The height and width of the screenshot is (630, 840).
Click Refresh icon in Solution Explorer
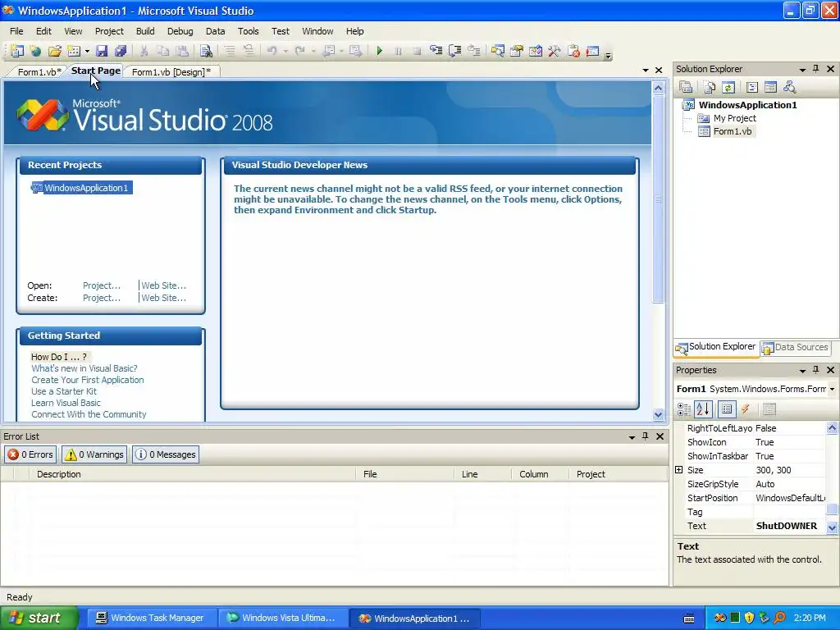coord(728,87)
